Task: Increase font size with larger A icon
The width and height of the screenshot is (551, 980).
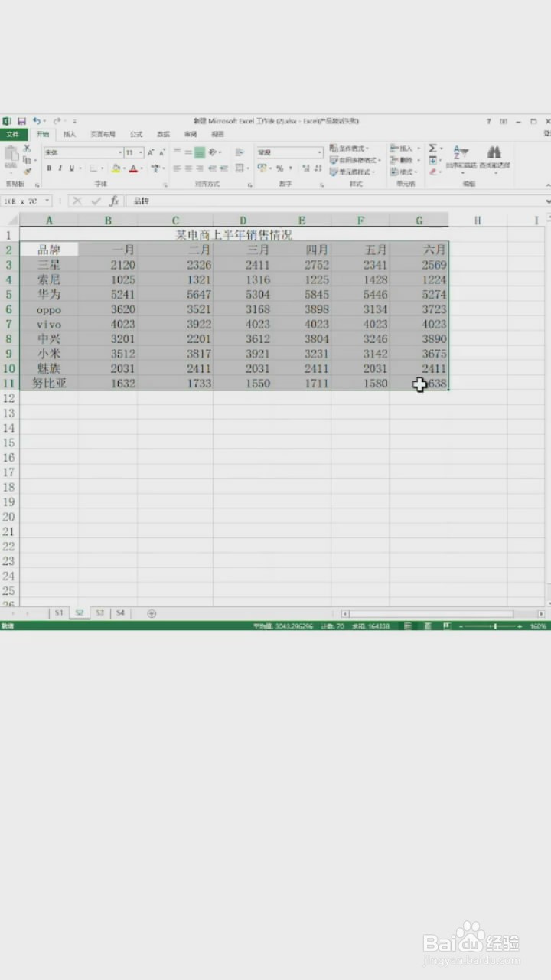Action: 151,152
